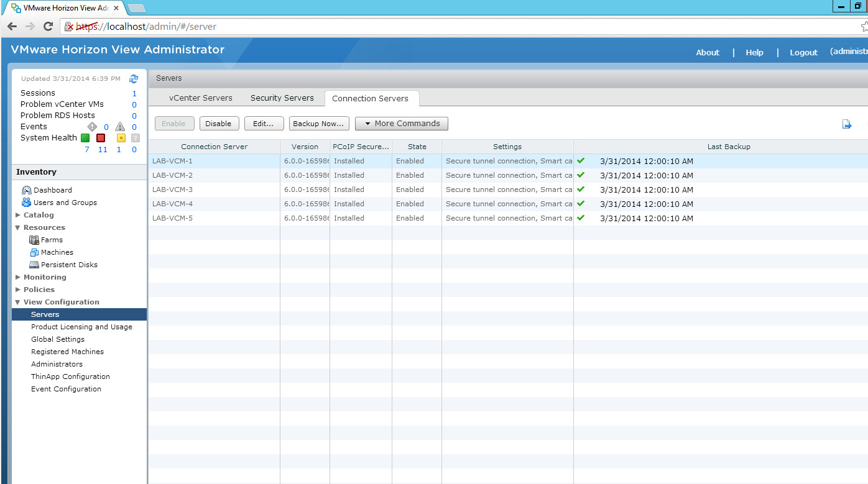Click the Events warning triangle icon
The image size is (868, 484).
(120, 127)
